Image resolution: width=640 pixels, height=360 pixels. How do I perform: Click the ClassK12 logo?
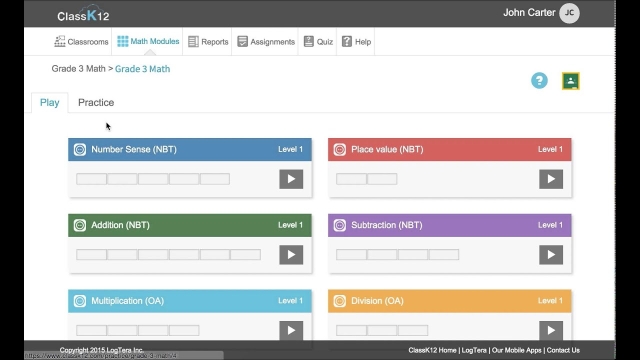(x=83, y=14)
